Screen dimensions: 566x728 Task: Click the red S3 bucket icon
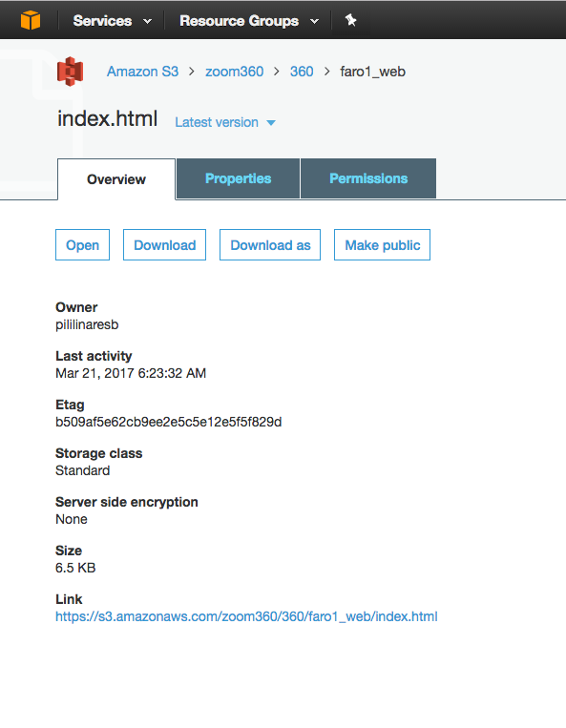[70, 72]
